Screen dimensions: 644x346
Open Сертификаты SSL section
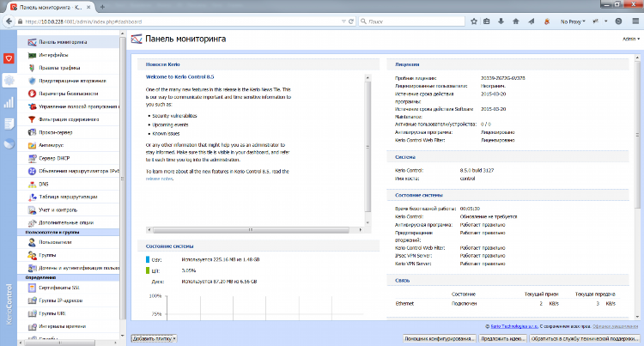[58, 288]
